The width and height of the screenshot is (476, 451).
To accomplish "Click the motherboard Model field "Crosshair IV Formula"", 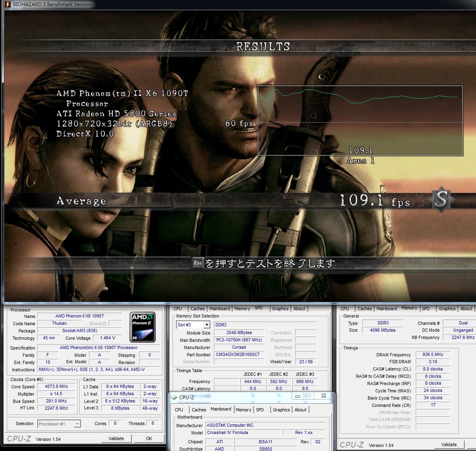I will tap(243, 433).
